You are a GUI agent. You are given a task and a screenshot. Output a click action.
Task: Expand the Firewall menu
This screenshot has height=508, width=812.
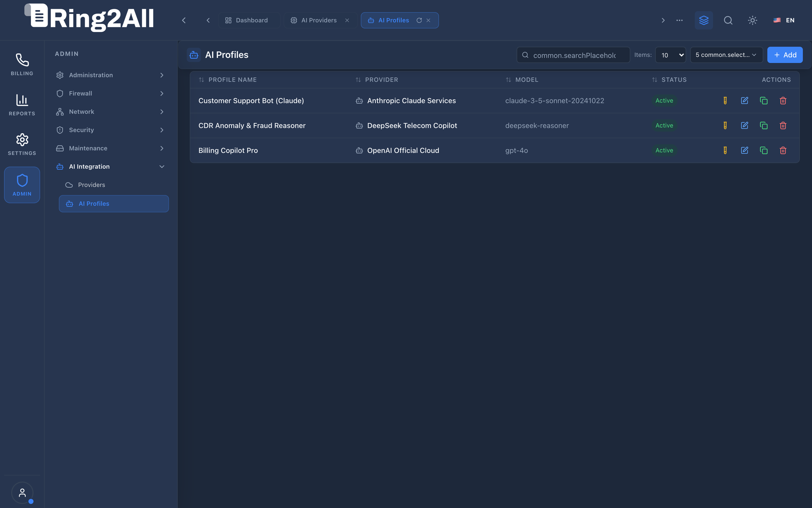[110, 93]
